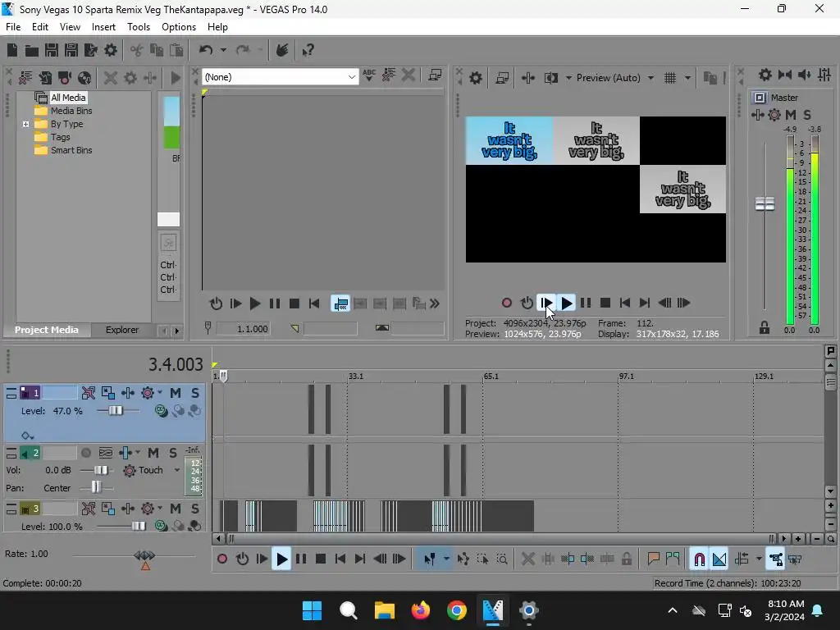Click the Dim output speaker icon

coord(805,75)
